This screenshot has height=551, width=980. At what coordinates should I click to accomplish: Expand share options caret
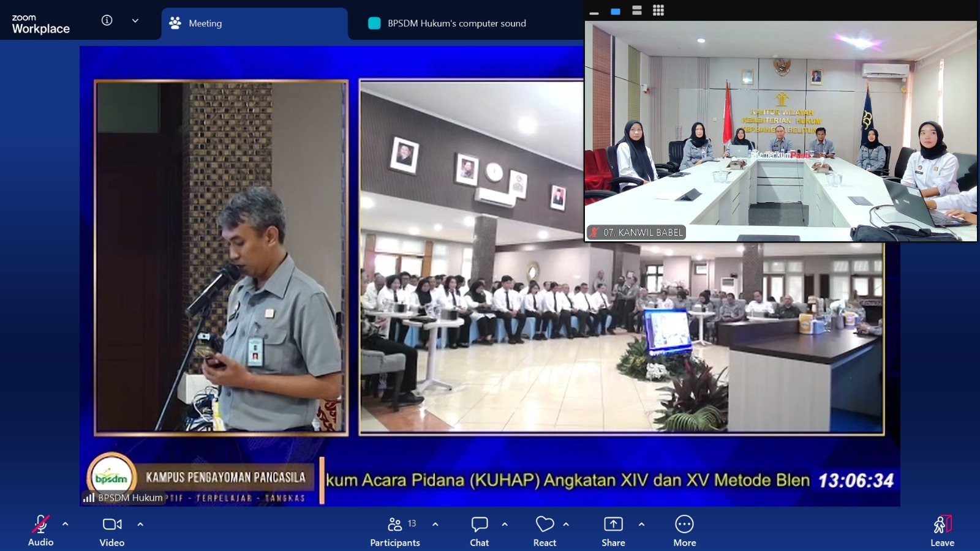(641, 524)
